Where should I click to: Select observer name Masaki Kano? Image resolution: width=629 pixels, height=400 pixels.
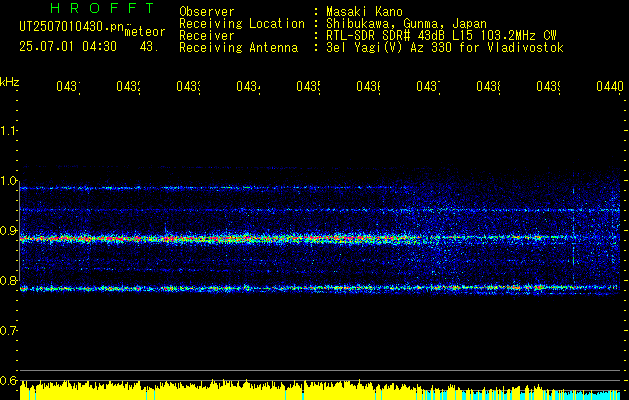tap(364, 11)
